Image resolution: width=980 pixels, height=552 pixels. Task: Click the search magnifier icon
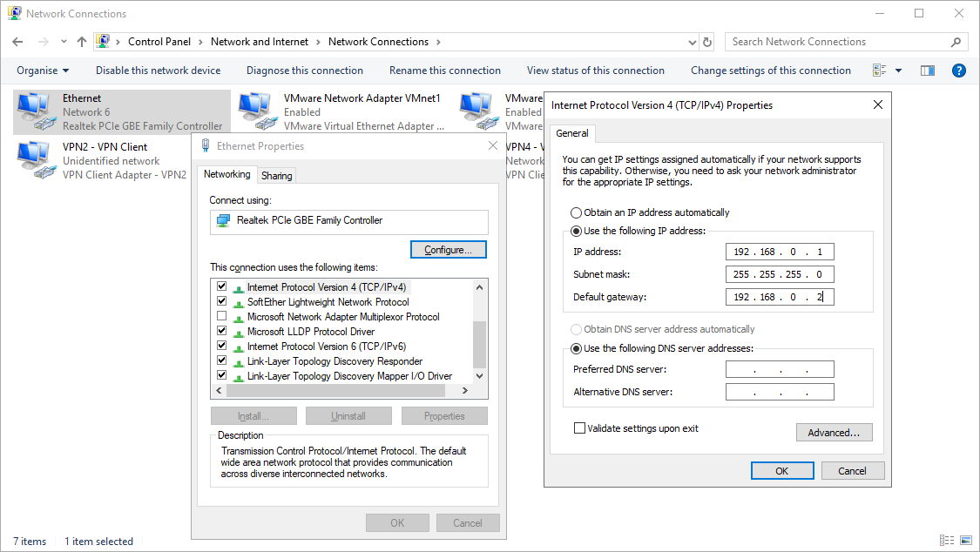(x=956, y=42)
